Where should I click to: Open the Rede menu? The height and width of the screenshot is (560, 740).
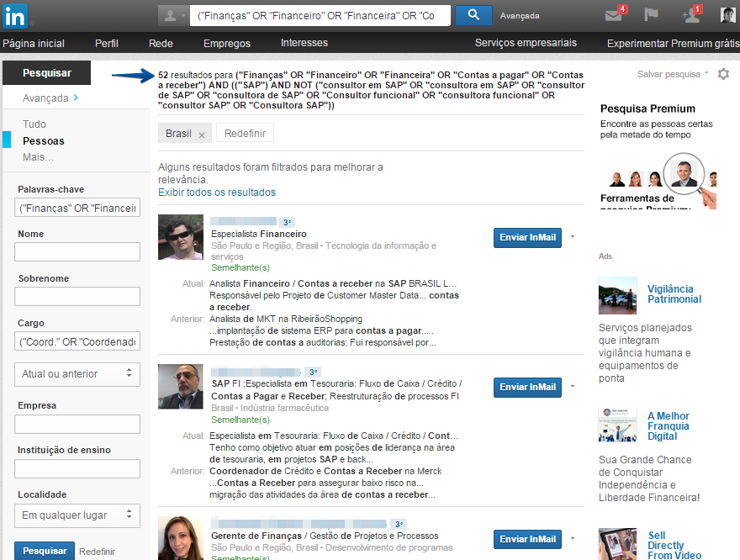[x=161, y=44]
